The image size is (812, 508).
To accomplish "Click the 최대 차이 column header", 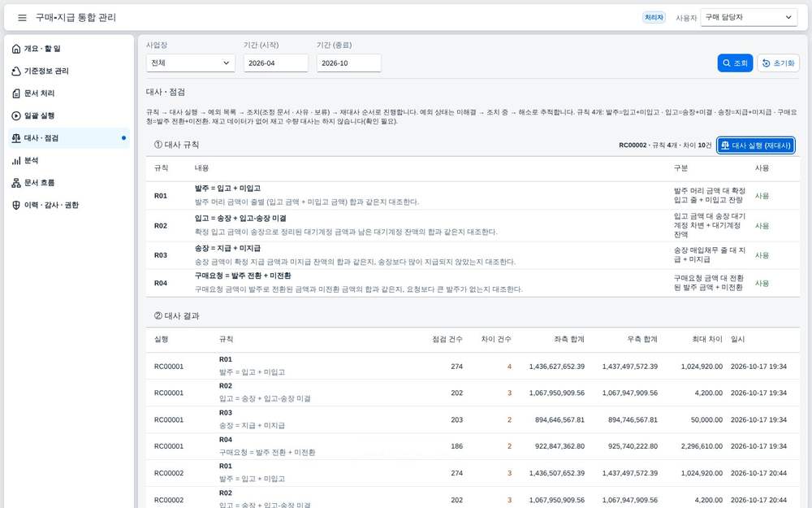I will 707,339.
